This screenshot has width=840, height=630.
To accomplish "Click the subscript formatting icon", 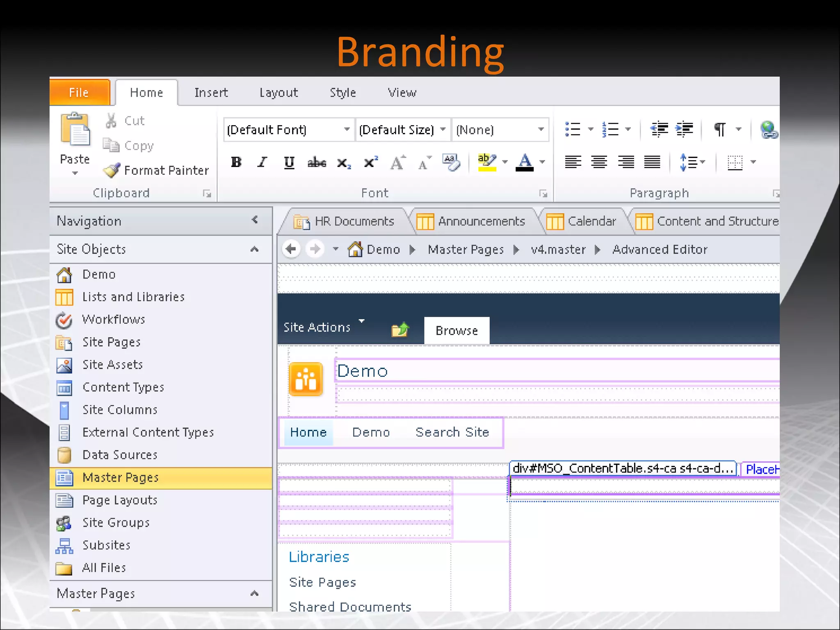I will (344, 163).
